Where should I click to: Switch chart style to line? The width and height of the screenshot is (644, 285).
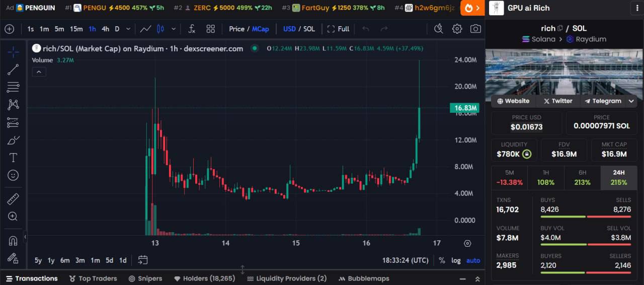point(145,29)
